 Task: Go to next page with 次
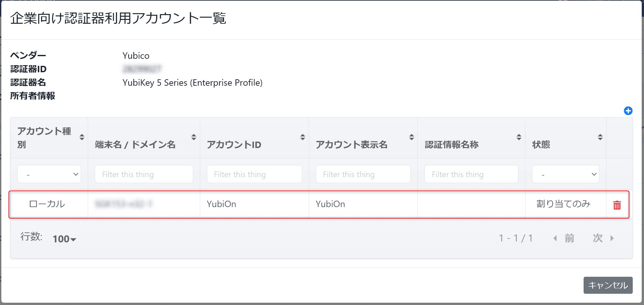(603, 238)
